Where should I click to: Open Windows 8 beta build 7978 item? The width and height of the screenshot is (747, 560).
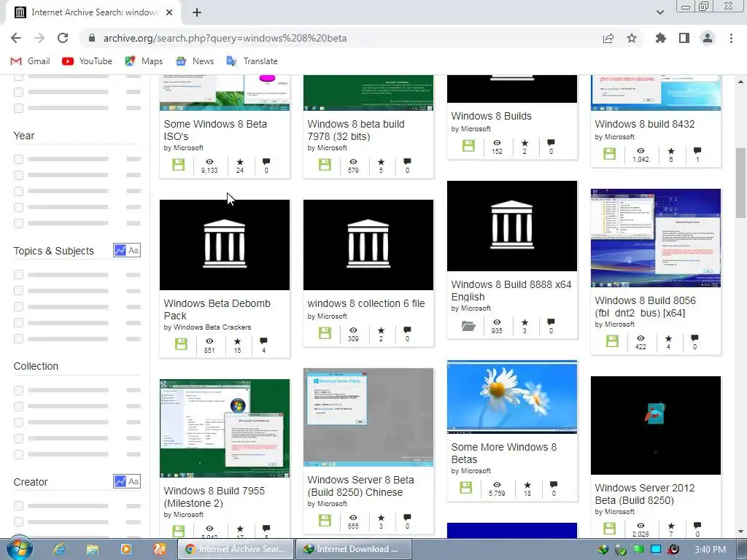(356, 130)
